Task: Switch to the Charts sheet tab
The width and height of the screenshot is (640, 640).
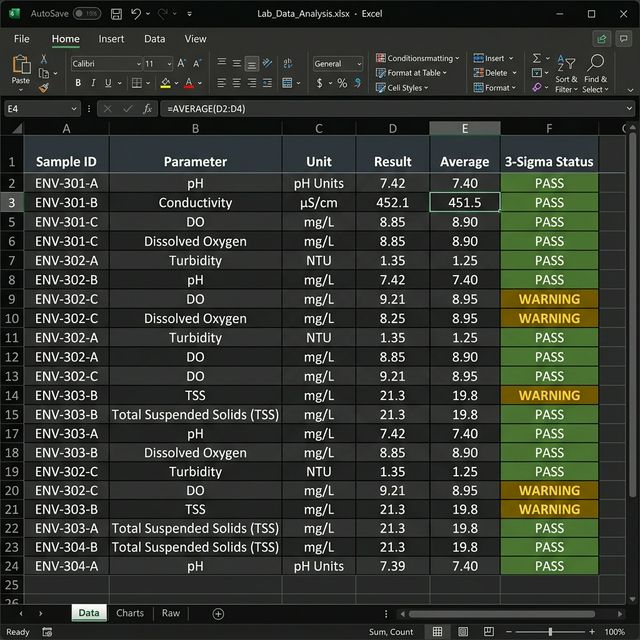Action: 130,613
